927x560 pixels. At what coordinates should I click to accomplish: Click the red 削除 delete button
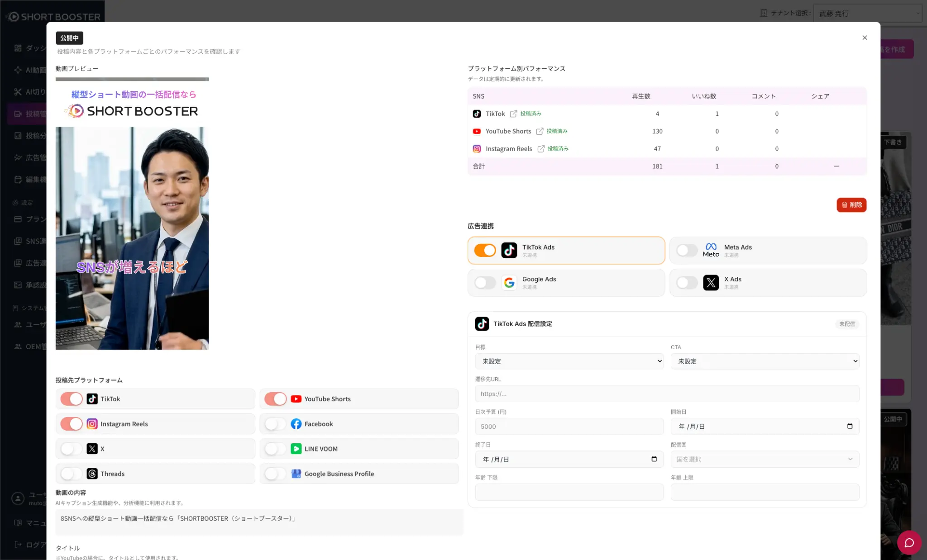(x=851, y=205)
